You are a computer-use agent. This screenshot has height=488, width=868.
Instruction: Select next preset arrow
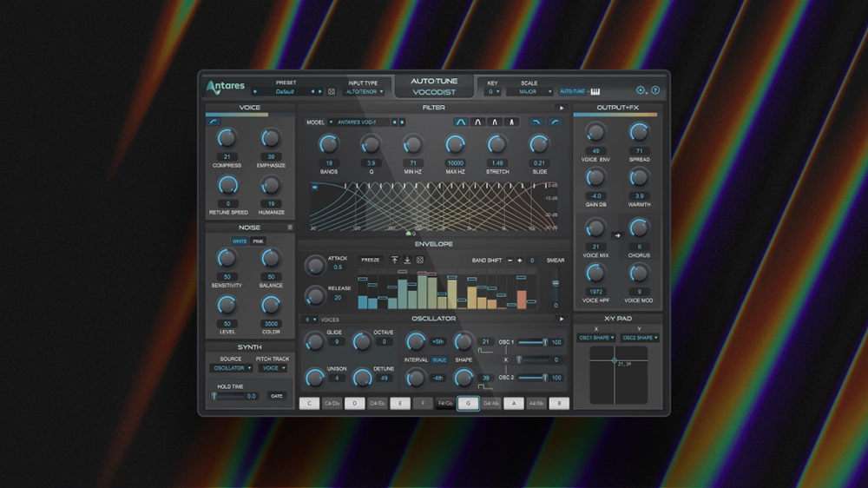pos(320,91)
